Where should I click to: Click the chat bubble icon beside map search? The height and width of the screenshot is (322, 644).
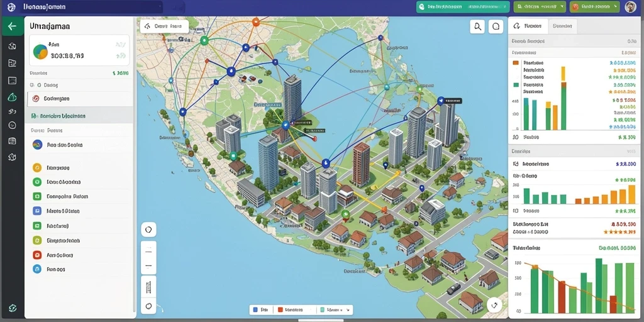[496, 26]
